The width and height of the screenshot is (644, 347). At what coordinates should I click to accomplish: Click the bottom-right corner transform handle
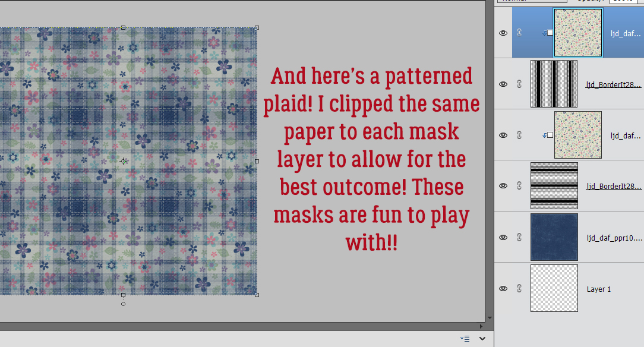[257, 295]
